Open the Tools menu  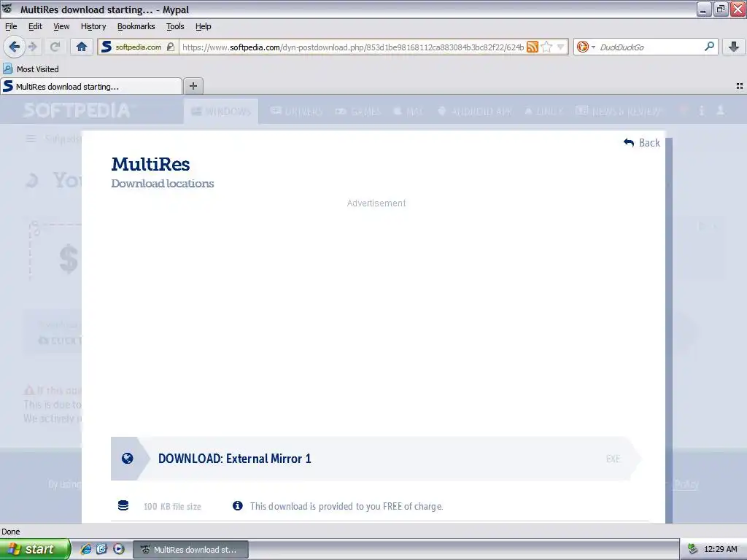[x=175, y=26]
